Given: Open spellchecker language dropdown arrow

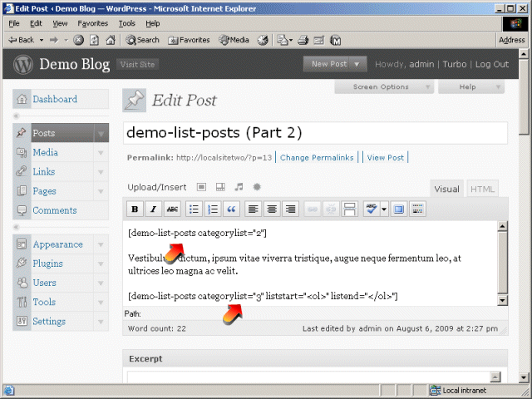Looking at the screenshot, I should pos(384,209).
